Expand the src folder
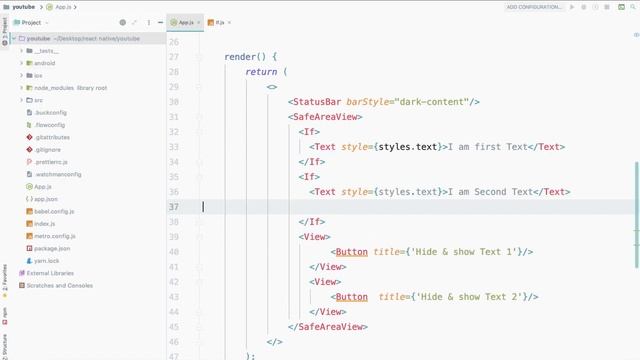The height and width of the screenshot is (360, 640). coord(22,100)
